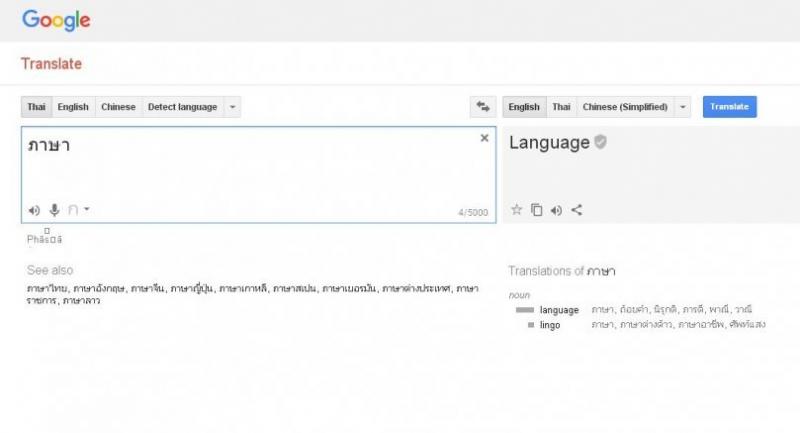
Task: Switch target language to Thai
Action: pyautogui.click(x=562, y=107)
